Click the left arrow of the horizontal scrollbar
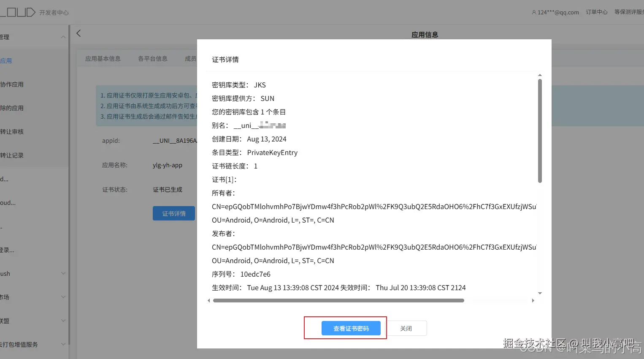The image size is (644, 359). point(209,301)
